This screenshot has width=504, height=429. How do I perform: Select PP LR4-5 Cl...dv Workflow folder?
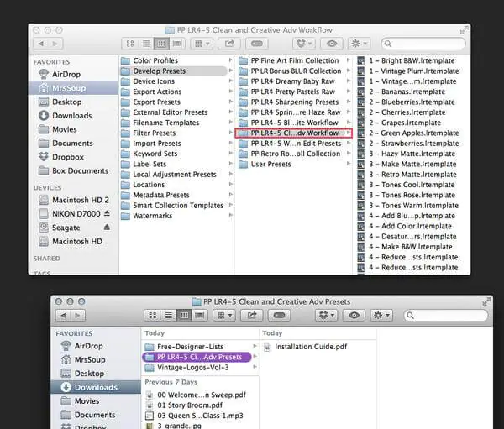point(293,133)
